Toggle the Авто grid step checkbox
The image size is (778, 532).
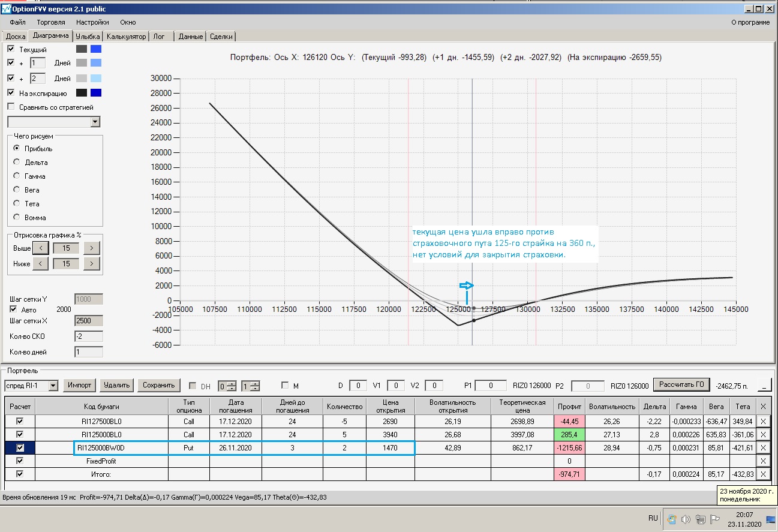pyautogui.click(x=14, y=309)
